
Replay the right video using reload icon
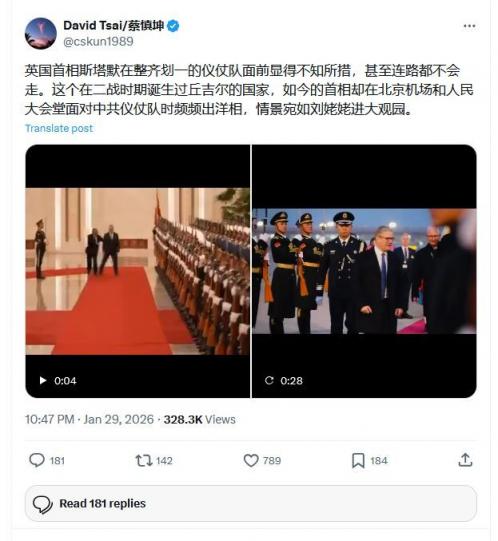click(269, 381)
